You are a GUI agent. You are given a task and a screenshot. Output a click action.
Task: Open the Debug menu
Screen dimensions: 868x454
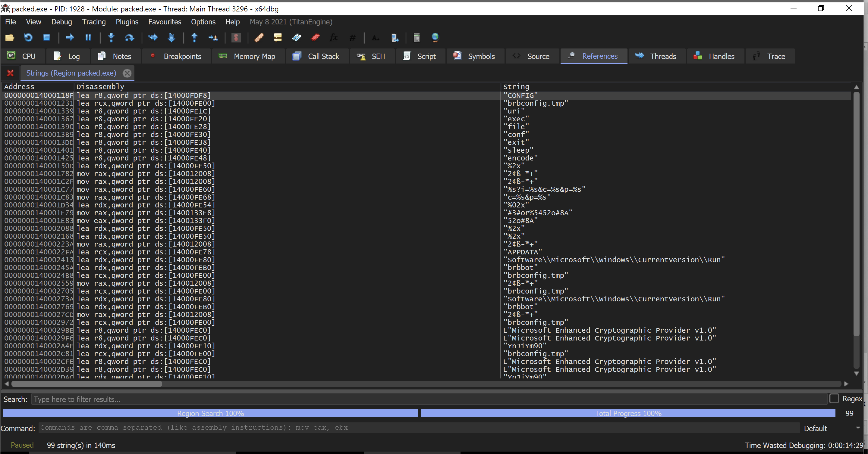pos(62,22)
